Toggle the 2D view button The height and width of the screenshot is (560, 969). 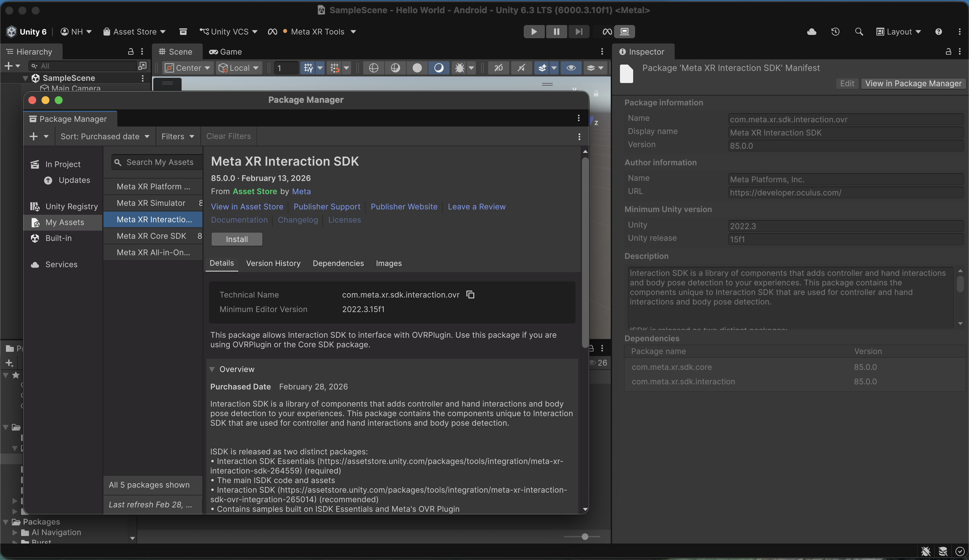click(x=498, y=68)
